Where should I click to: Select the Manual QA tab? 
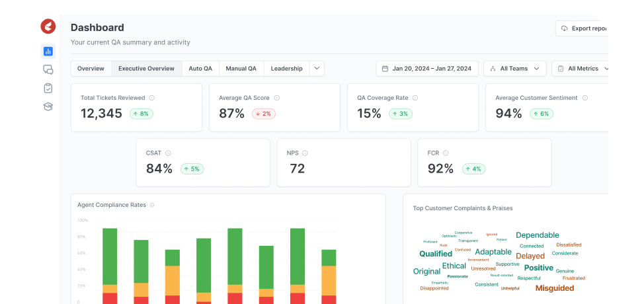[241, 69]
